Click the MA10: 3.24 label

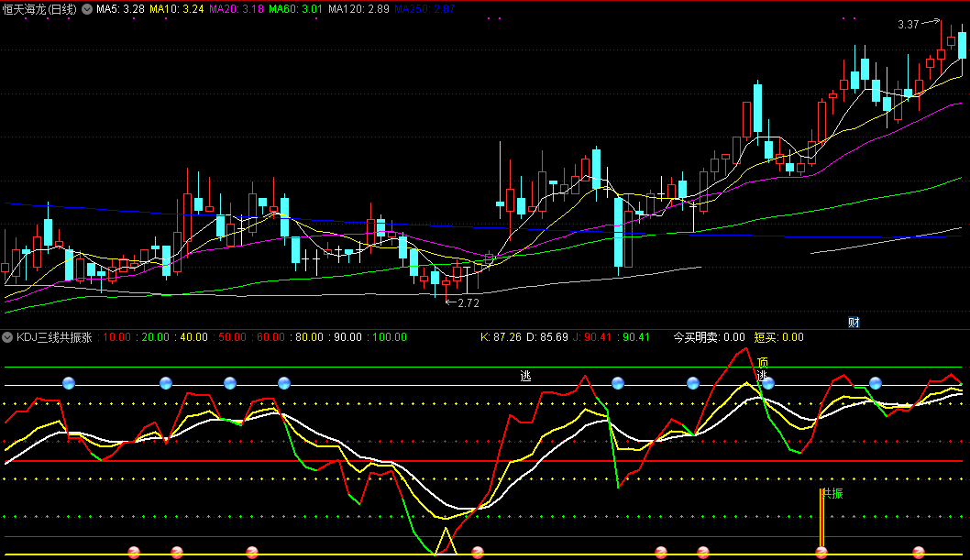176,9
